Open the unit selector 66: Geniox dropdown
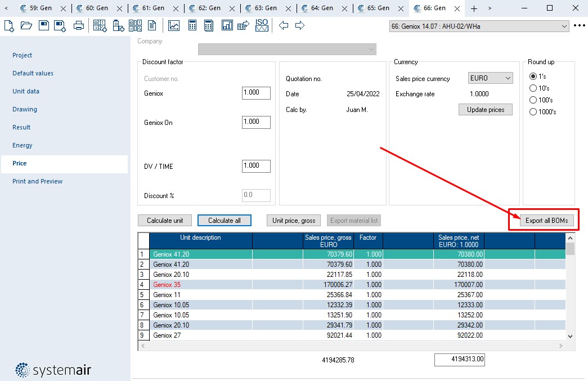Screen dimensions: 588x381 pyautogui.click(x=479, y=26)
